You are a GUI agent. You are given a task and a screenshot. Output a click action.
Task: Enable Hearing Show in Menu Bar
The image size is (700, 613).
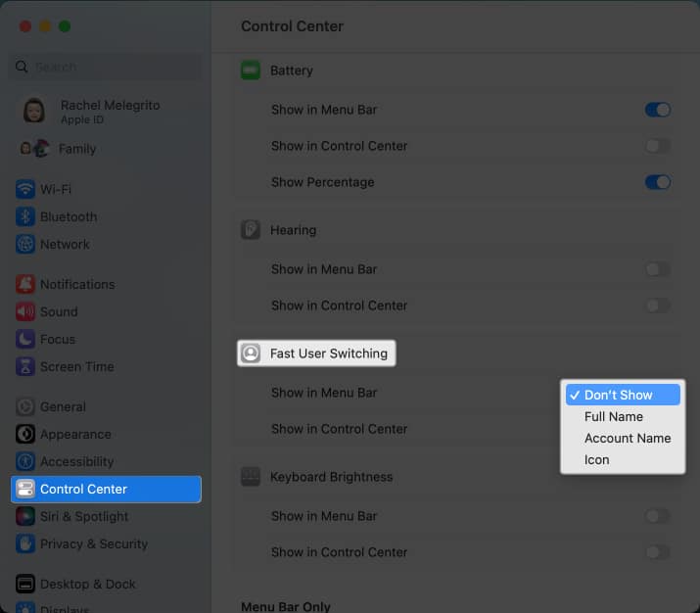658,269
